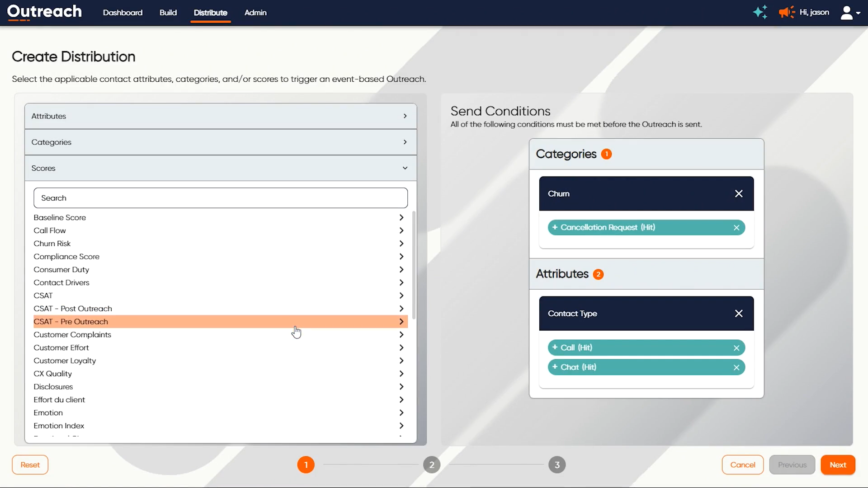Open Customer Loyalty score options
Viewport: 868px width, 488px height.
click(221, 361)
